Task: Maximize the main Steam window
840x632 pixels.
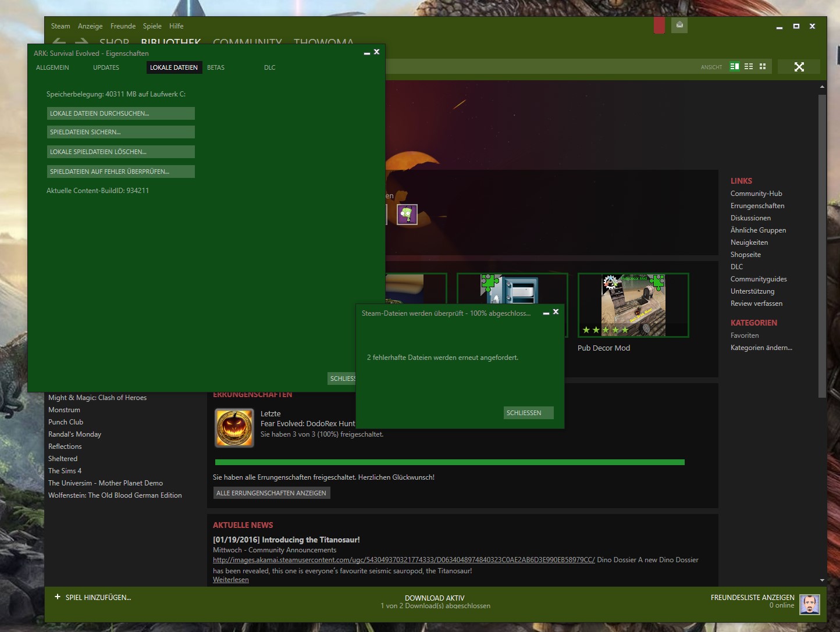Action: click(796, 26)
